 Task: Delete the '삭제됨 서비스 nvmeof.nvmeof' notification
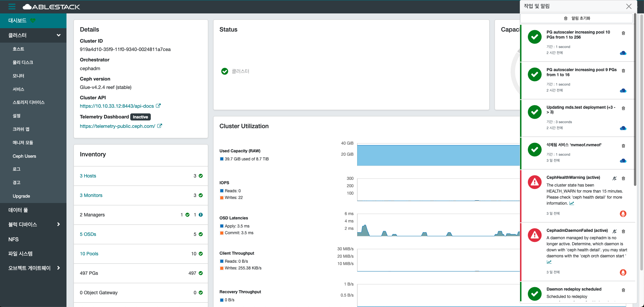point(623,146)
